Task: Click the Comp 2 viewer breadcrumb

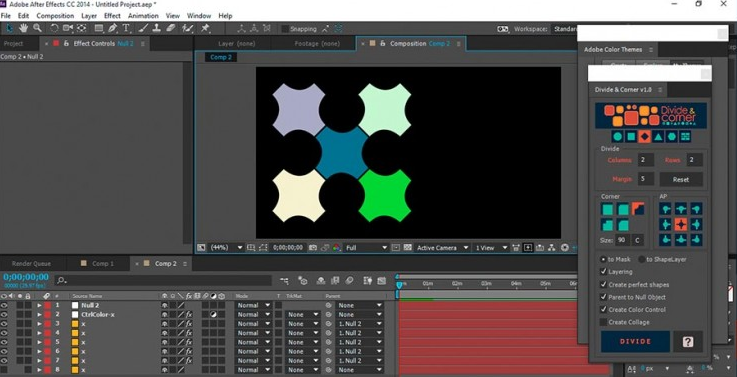Action: [x=221, y=57]
